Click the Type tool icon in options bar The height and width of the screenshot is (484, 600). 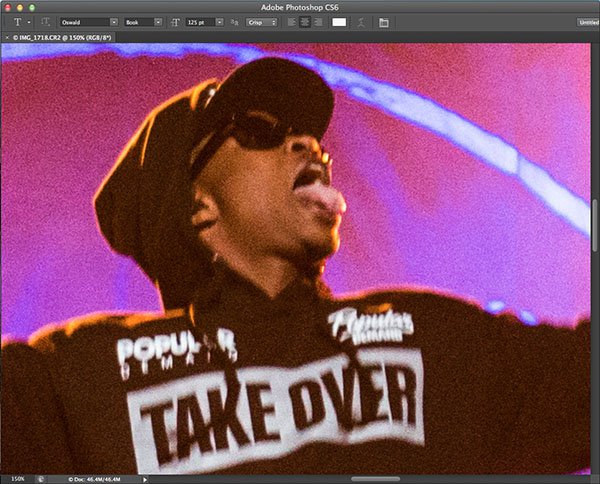[18, 21]
